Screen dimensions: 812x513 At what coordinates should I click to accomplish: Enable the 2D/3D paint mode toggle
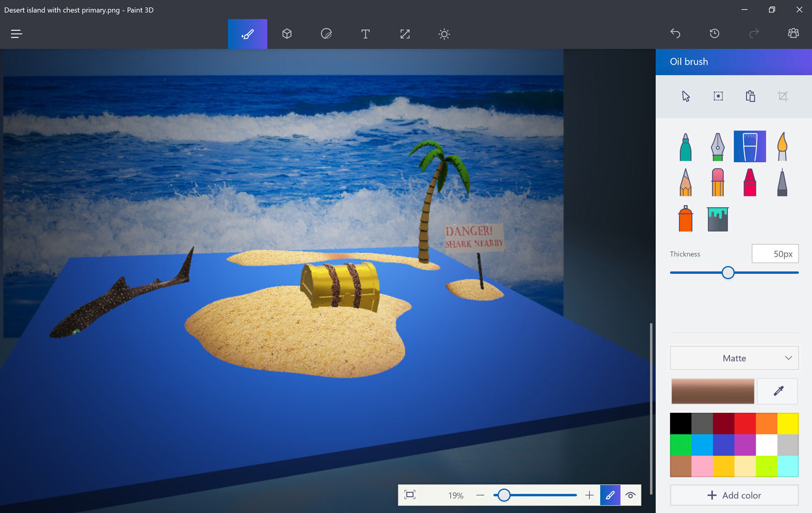610,495
